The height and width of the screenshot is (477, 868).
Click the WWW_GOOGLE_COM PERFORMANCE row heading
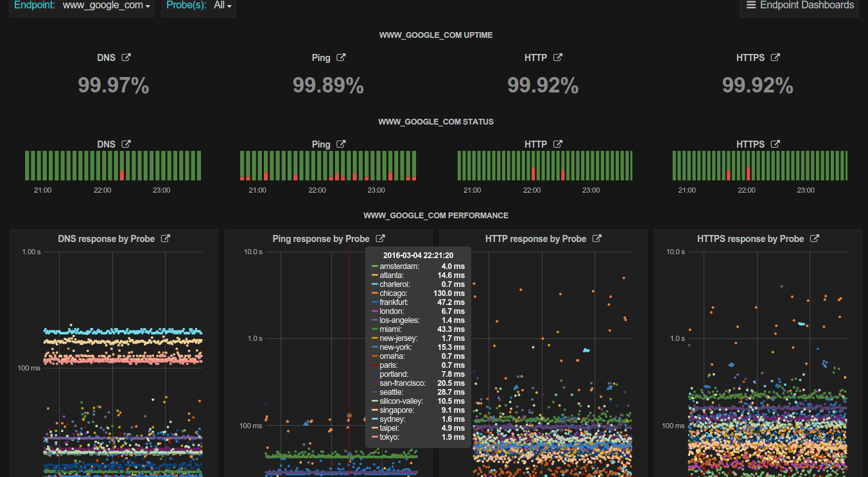tap(435, 216)
